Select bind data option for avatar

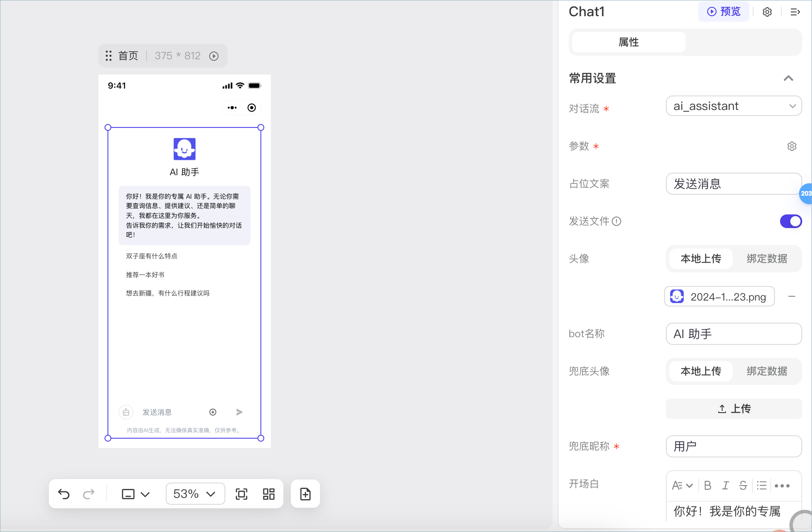(767, 259)
